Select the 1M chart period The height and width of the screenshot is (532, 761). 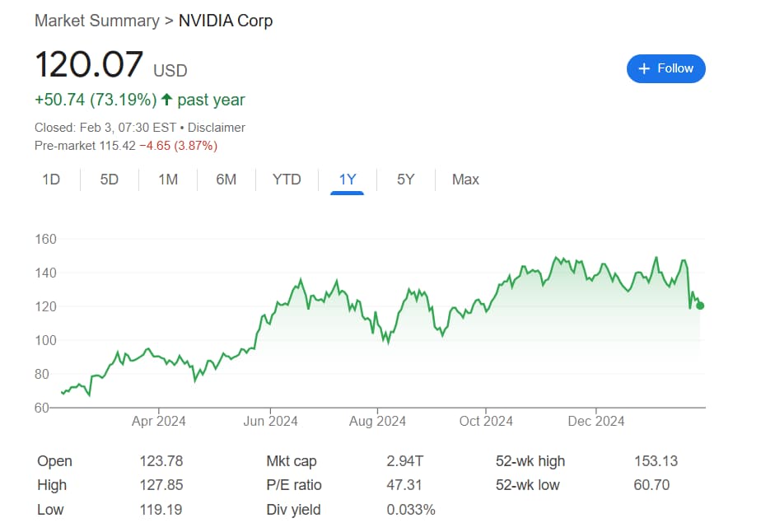tap(167, 179)
